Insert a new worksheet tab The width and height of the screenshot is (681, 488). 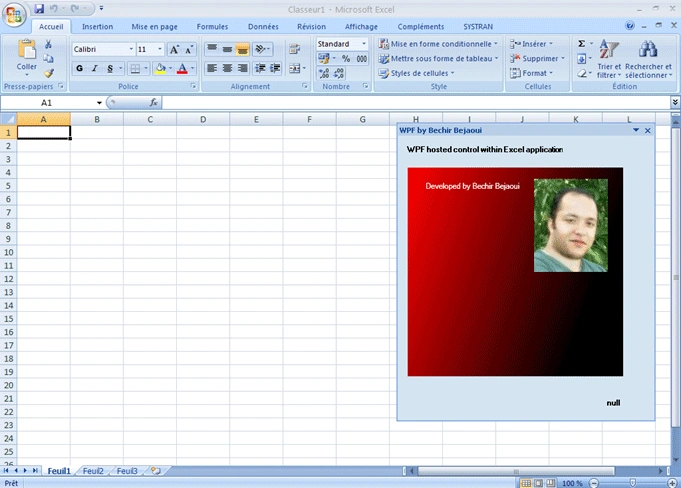tap(155, 471)
